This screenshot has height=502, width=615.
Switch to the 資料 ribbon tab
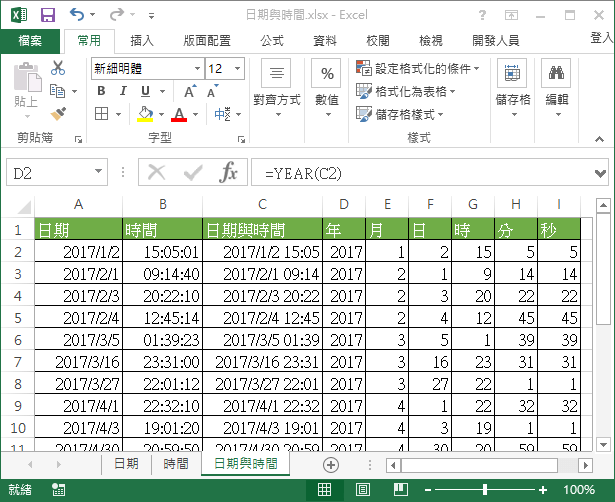(x=325, y=40)
